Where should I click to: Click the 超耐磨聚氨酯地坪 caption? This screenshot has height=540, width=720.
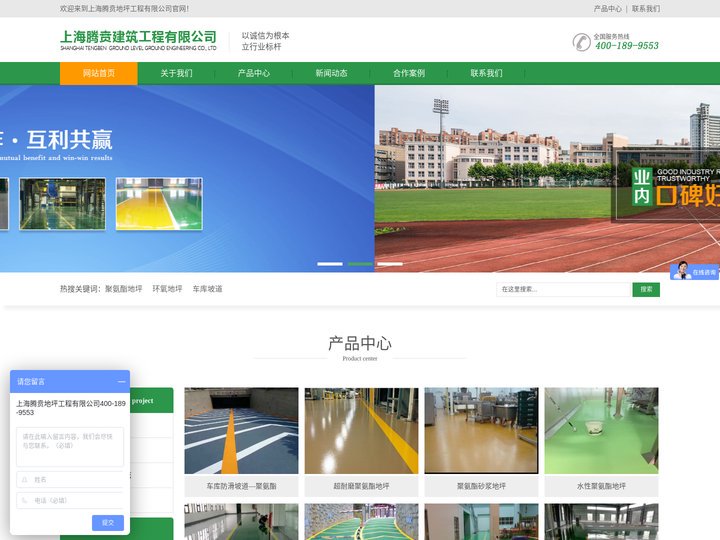pyautogui.click(x=361, y=486)
